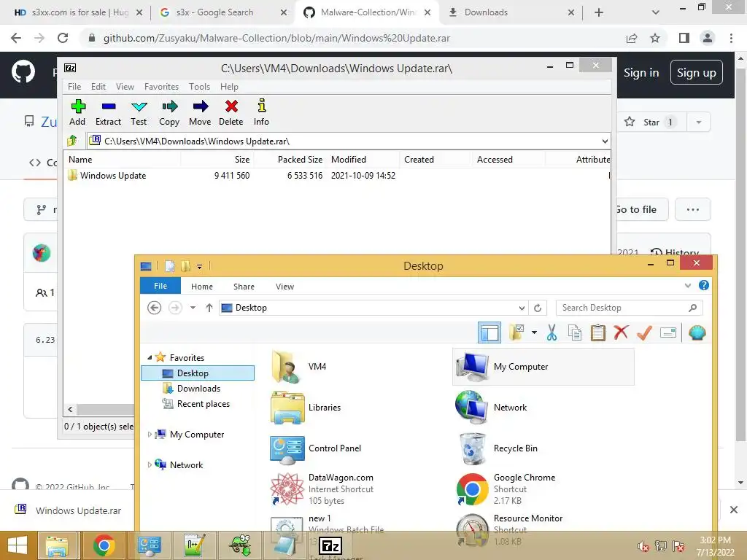Select the Libraries folder

pos(306,407)
